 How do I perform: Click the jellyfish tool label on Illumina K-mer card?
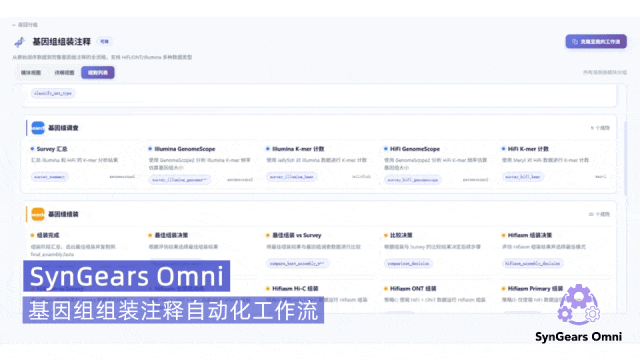click(x=361, y=177)
